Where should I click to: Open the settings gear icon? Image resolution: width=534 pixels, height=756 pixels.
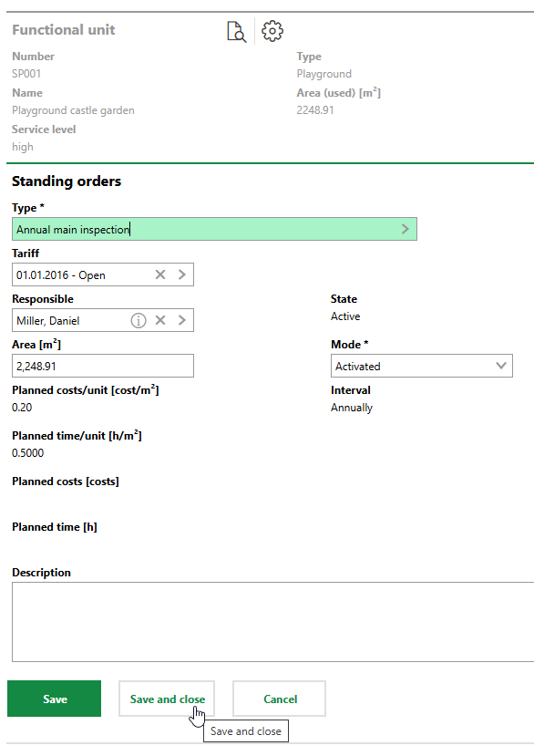(271, 30)
